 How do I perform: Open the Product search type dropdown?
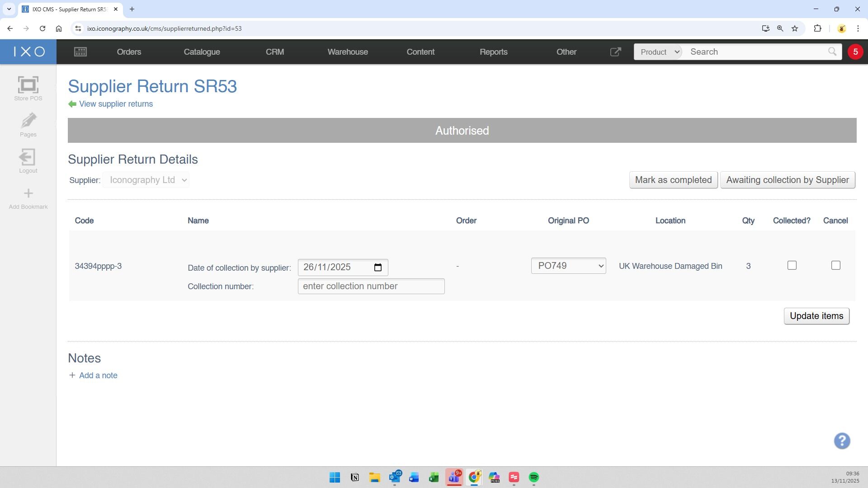click(x=658, y=52)
